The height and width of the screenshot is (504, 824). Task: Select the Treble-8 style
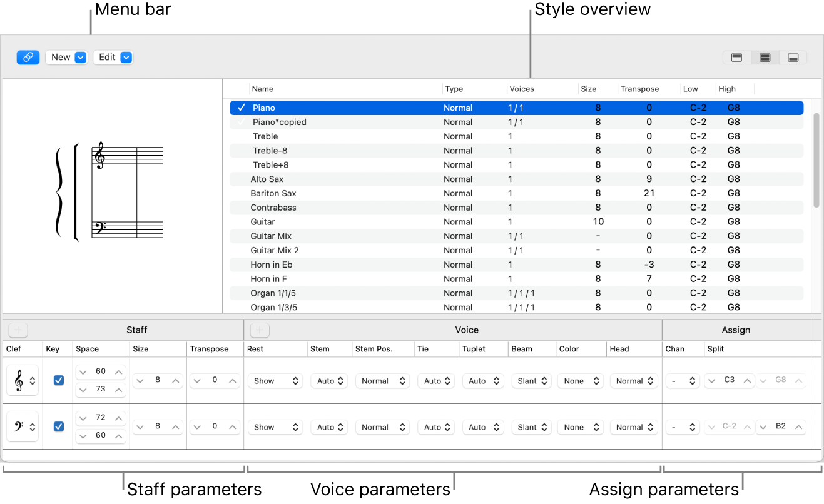(517, 151)
